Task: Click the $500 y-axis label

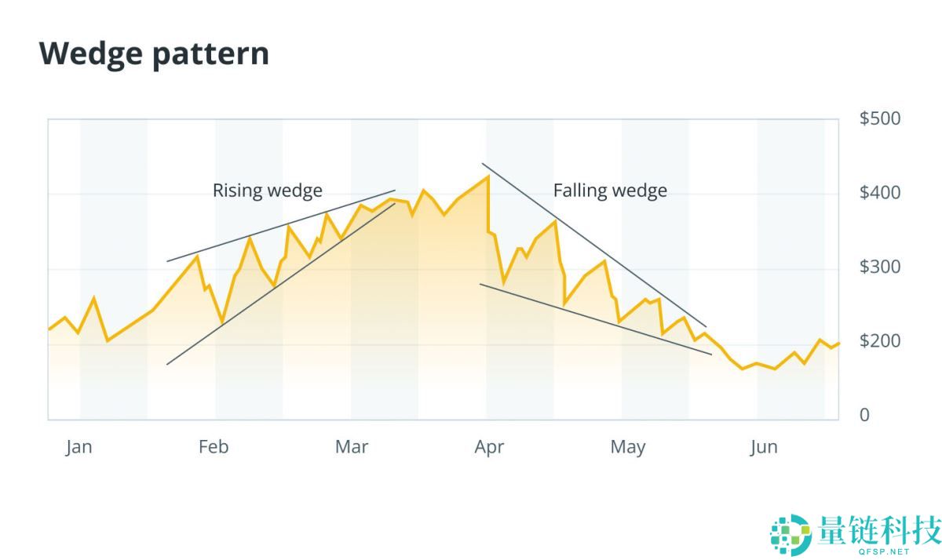Action: (x=880, y=118)
